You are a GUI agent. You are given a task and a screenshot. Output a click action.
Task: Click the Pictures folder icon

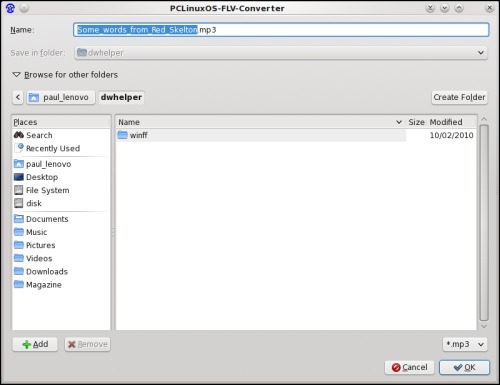point(19,245)
